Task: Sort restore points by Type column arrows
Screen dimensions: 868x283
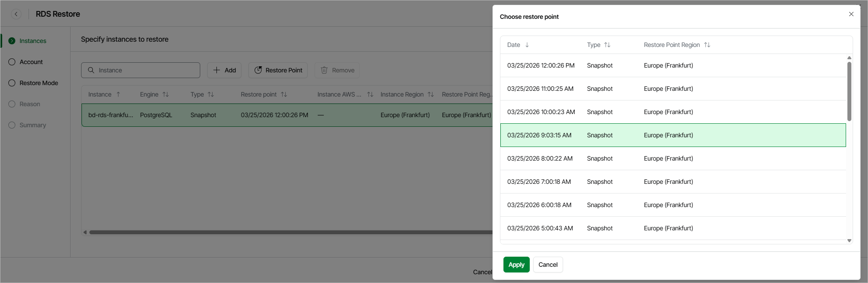Action: point(607,45)
